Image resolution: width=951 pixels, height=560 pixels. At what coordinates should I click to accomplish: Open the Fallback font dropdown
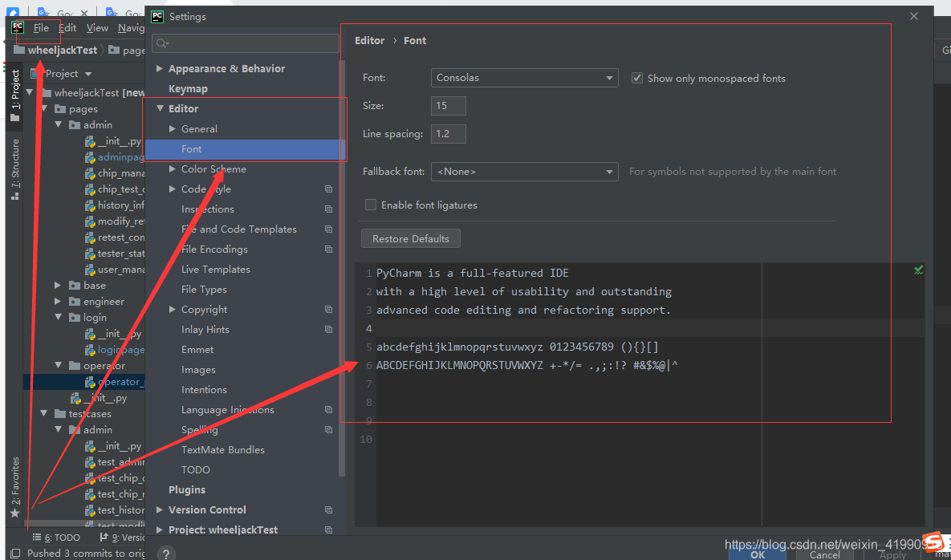tap(524, 172)
